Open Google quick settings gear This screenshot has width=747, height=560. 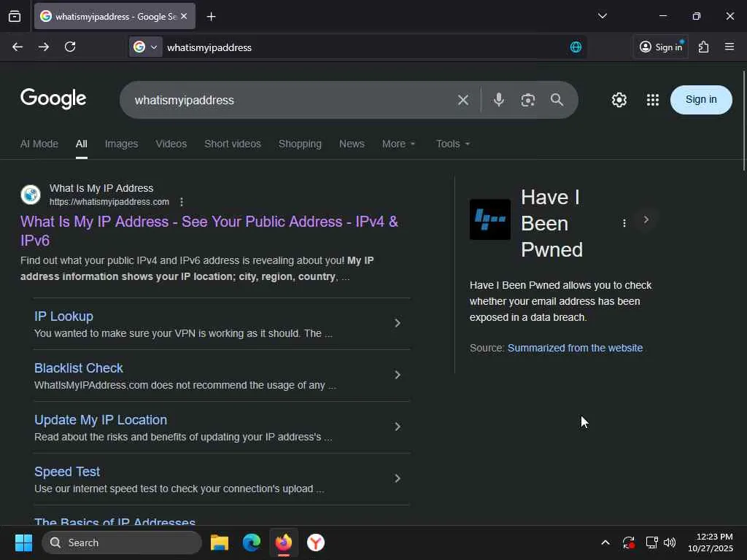619,100
